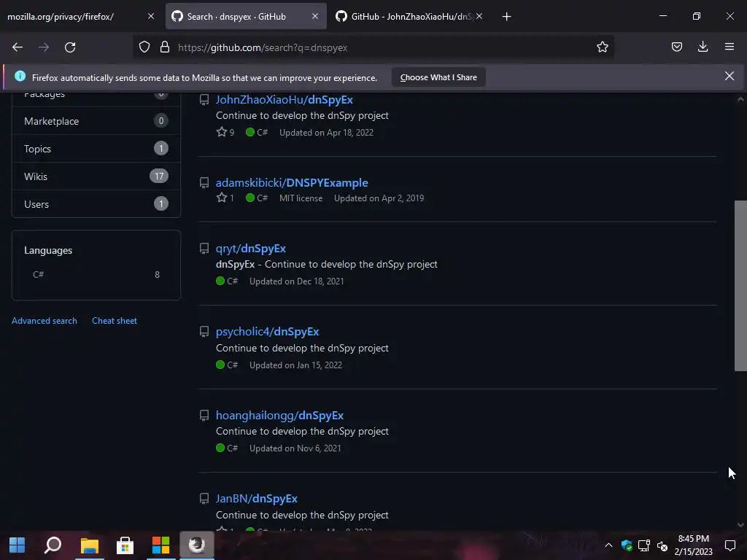Open psycholic4/dnSpyEx repository link
747x560 pixels.
(x=267, y=332)
